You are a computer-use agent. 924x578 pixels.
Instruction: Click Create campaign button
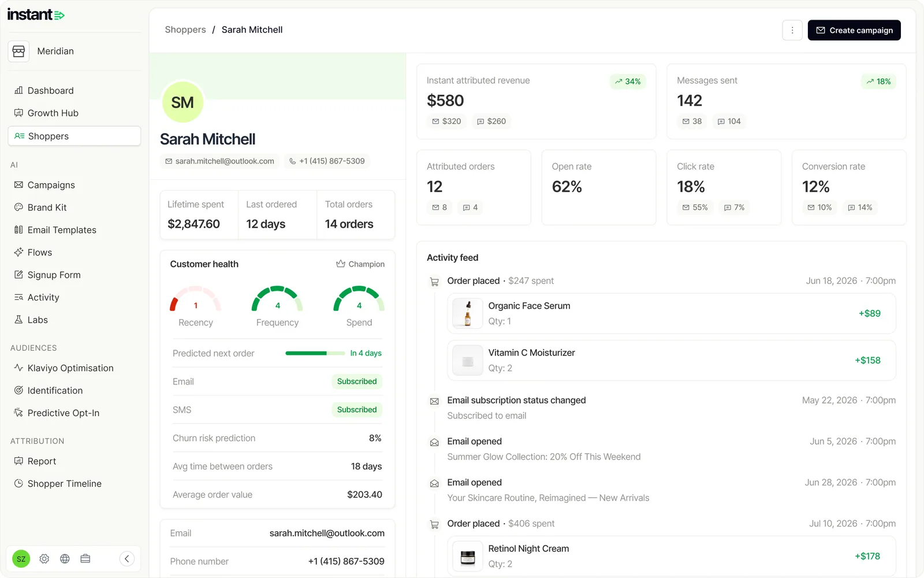tap(854, 30)
